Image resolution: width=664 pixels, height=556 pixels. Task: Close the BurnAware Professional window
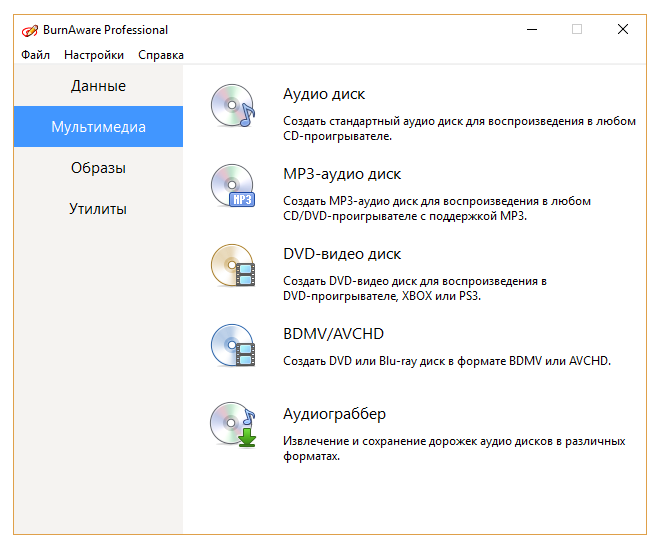(623, 30)
